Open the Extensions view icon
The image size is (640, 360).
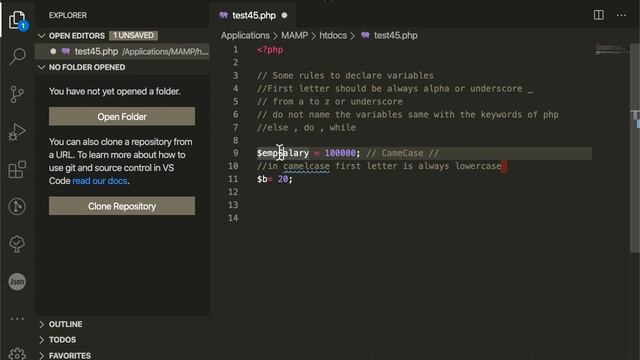tap(17, 169)
